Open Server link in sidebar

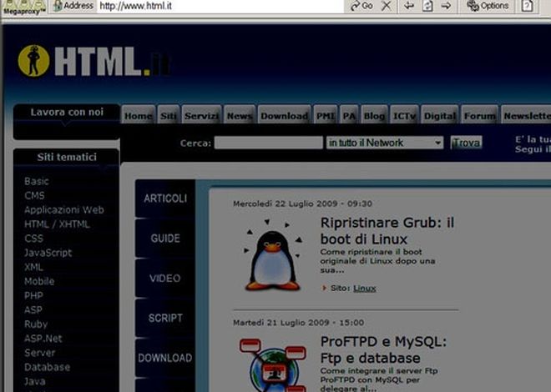pyautogui.click(x=40, y=353)
